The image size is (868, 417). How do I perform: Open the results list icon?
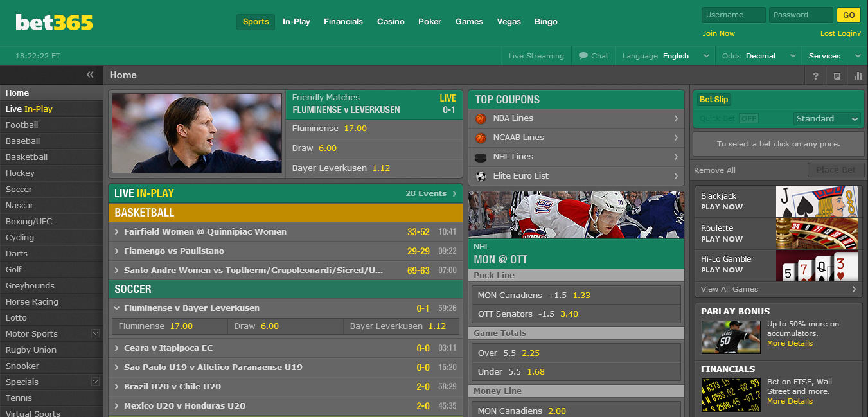coord(837,76)
